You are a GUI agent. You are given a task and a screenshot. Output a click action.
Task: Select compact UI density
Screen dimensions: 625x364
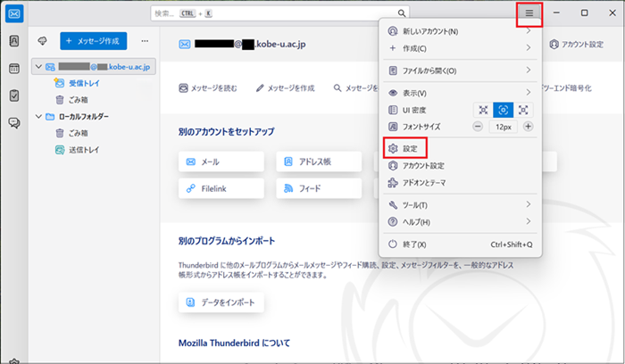coord(483,110)
